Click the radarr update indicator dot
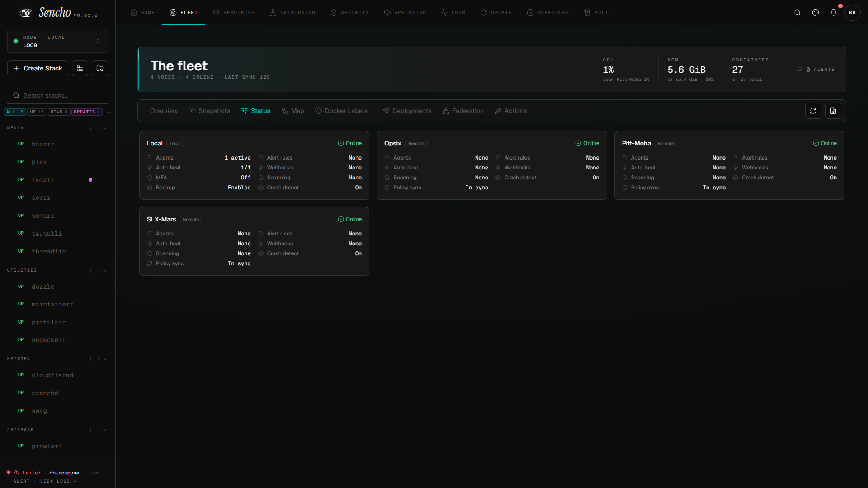Screen dimensions: 868x488 [90, 180]
